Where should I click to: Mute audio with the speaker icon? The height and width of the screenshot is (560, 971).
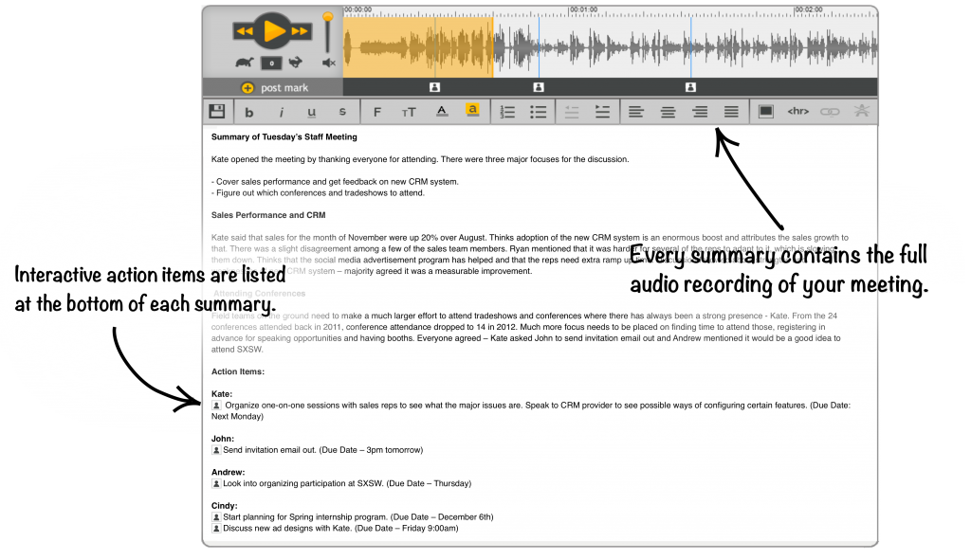[x=328, y=63]
